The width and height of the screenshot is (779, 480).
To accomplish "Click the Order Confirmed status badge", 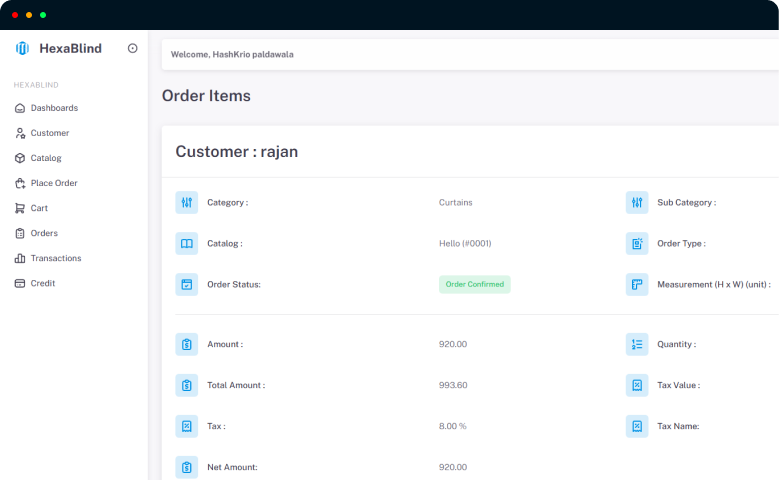I will pyautogui.click(x=474, y=284).
